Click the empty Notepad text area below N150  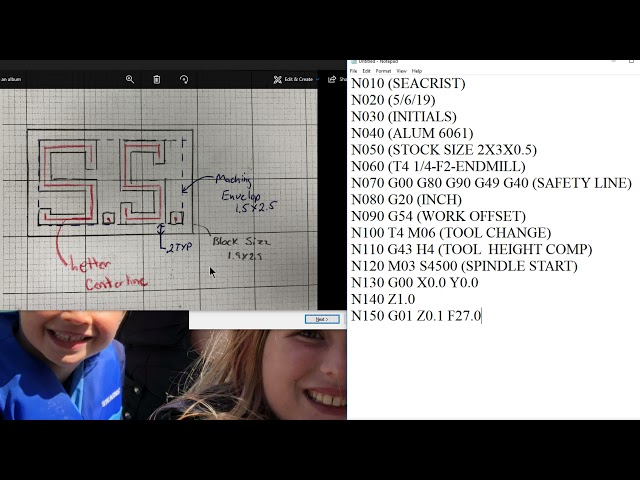493,371
